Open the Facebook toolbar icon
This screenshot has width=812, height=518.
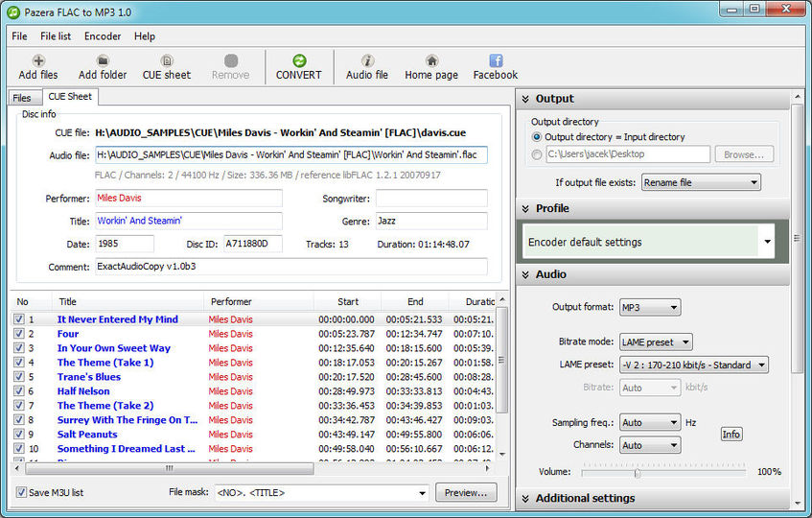496,60
